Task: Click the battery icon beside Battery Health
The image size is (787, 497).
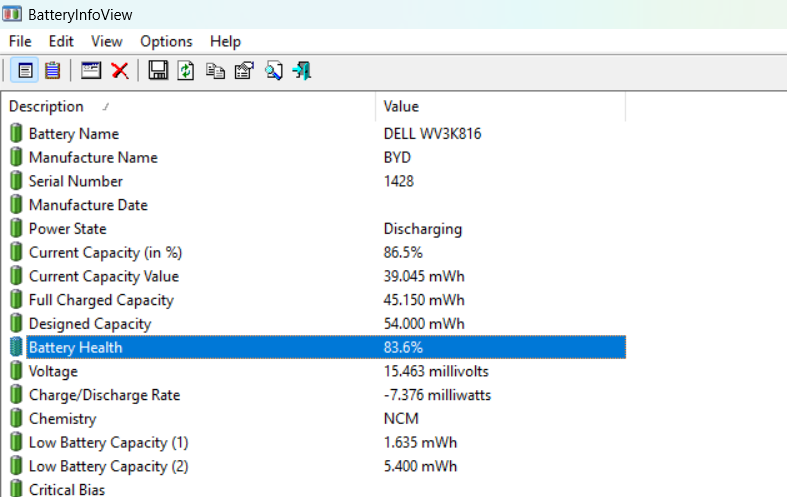Action: click(16, 347)
